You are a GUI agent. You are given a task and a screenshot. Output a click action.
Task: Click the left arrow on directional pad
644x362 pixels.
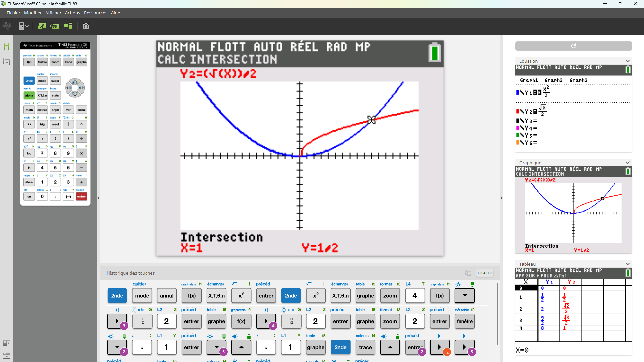[x=69, y=88]
